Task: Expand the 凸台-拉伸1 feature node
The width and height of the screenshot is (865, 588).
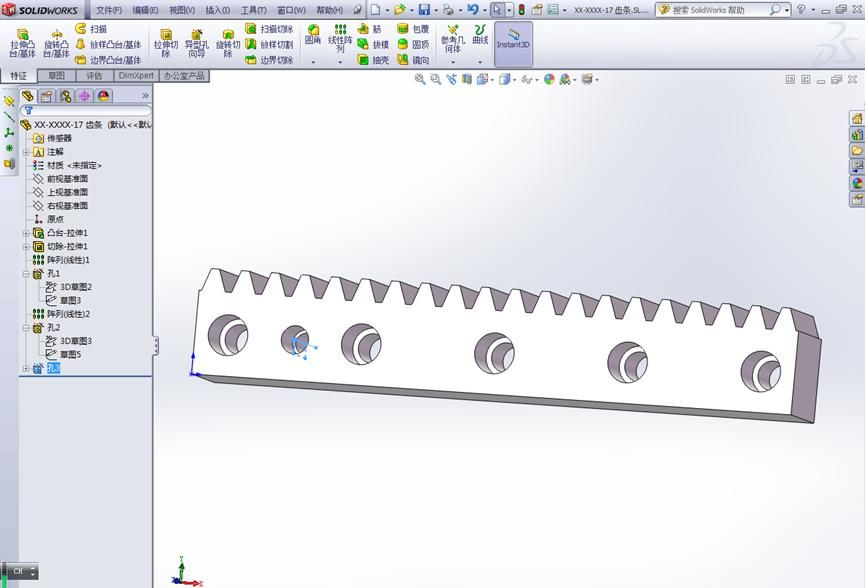Action: click(26, 233)
